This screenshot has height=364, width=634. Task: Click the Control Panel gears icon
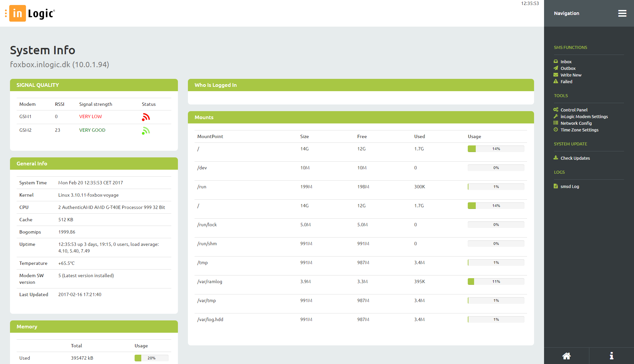click(556, 110)
